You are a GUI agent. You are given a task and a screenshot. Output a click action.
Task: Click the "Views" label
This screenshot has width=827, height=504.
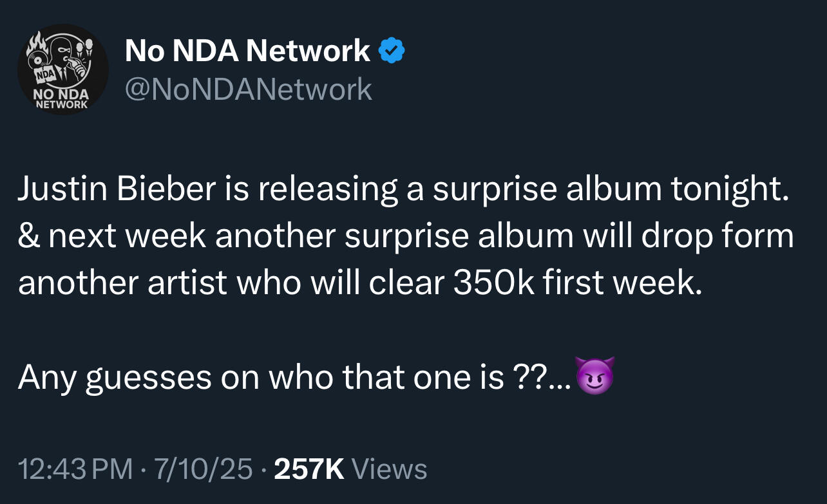[x=390, y=469]
